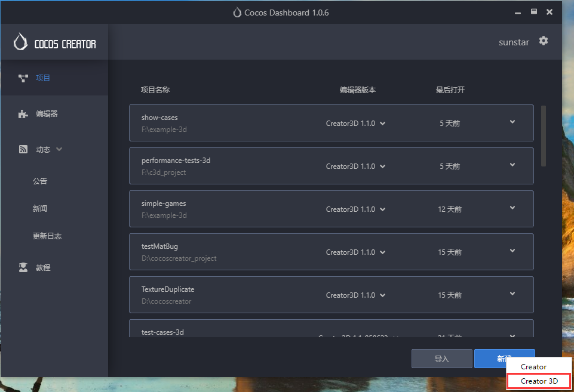Switch to the 编辑器 editor tab
The image size is (574, 392).
tap(54, 114)
